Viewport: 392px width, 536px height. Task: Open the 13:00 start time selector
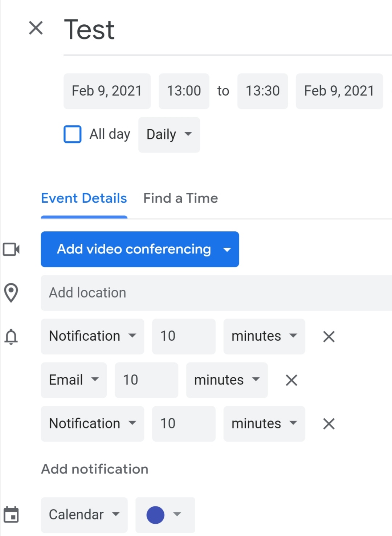click(x=184, y=91)
